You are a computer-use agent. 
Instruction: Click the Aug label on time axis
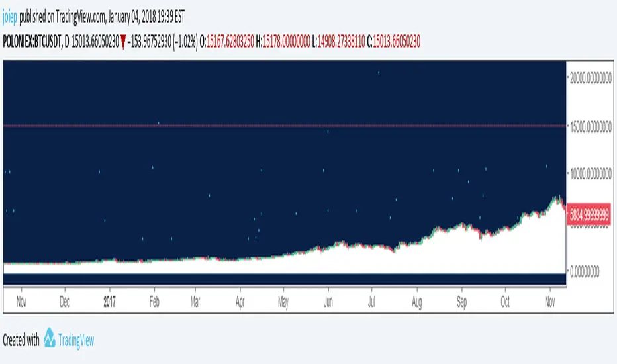click(416, 302)
